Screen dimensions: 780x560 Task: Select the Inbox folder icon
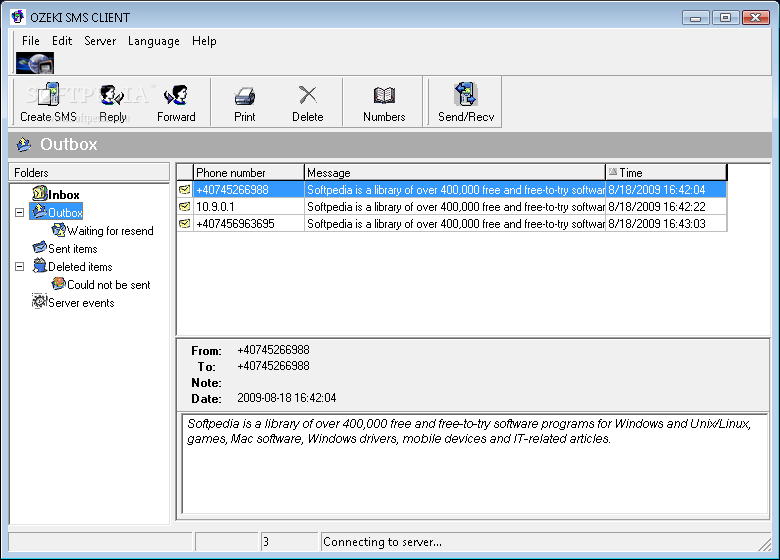pyautogui.click(x=39, y=193)
